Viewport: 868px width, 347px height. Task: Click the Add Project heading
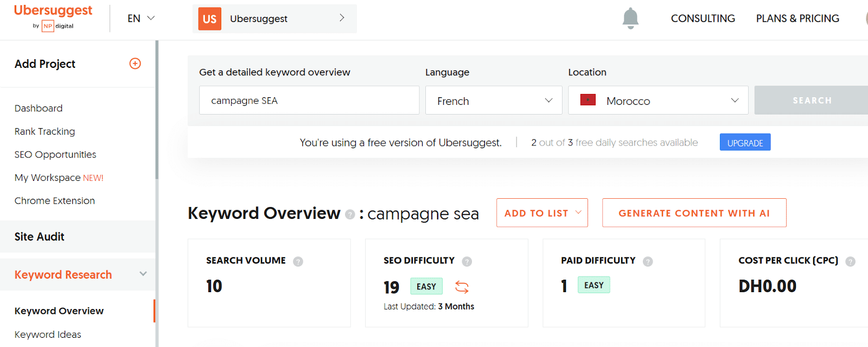45,64
